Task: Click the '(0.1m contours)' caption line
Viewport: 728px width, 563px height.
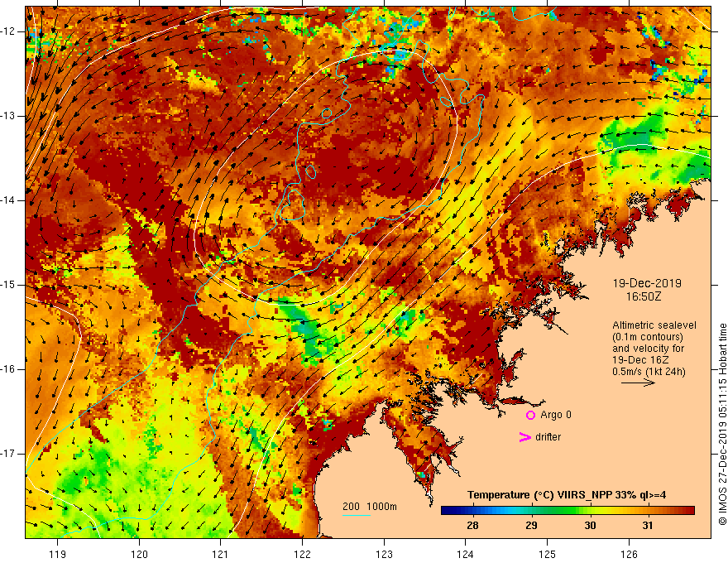Action: [x=647, y=337]
